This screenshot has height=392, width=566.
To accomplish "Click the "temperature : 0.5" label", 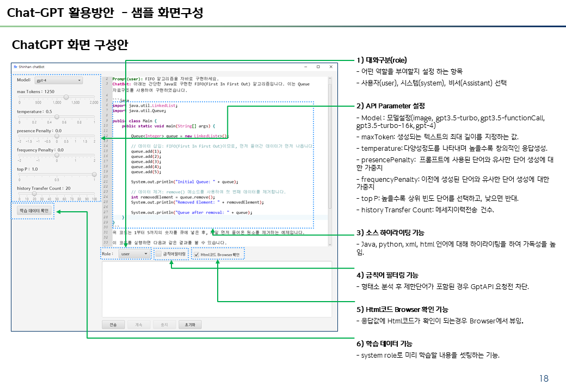I will [x=34, y=112].
